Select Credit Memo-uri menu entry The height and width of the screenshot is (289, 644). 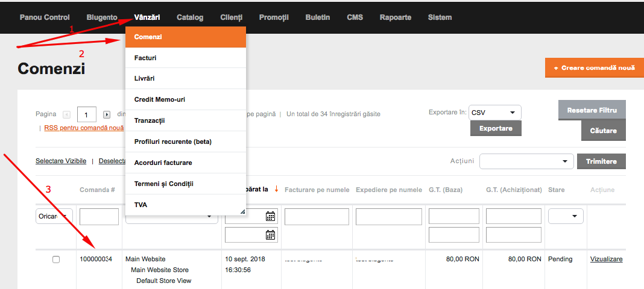pos(186,99)
